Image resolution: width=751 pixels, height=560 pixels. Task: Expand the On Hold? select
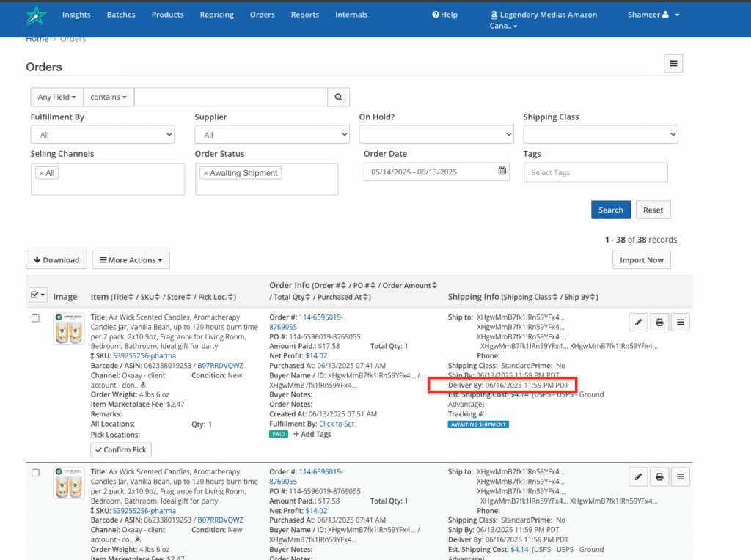tap(436, 134)
